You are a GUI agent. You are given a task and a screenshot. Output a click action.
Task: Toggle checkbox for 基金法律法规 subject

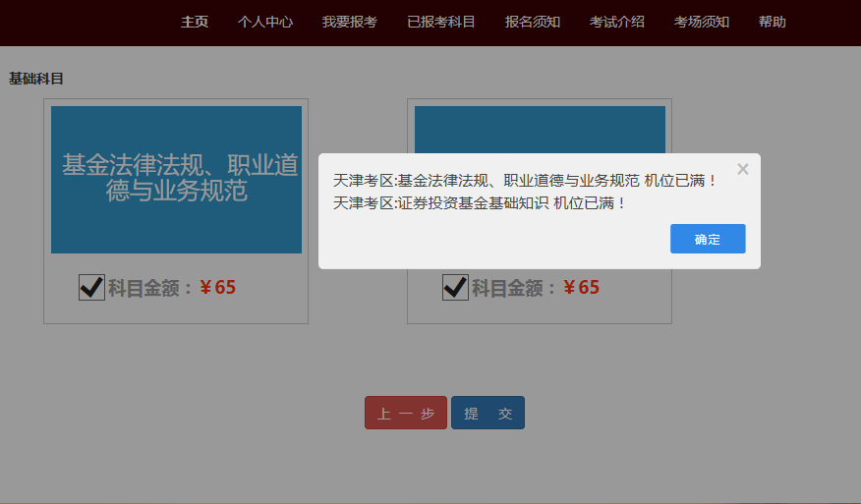click(91, 287)
